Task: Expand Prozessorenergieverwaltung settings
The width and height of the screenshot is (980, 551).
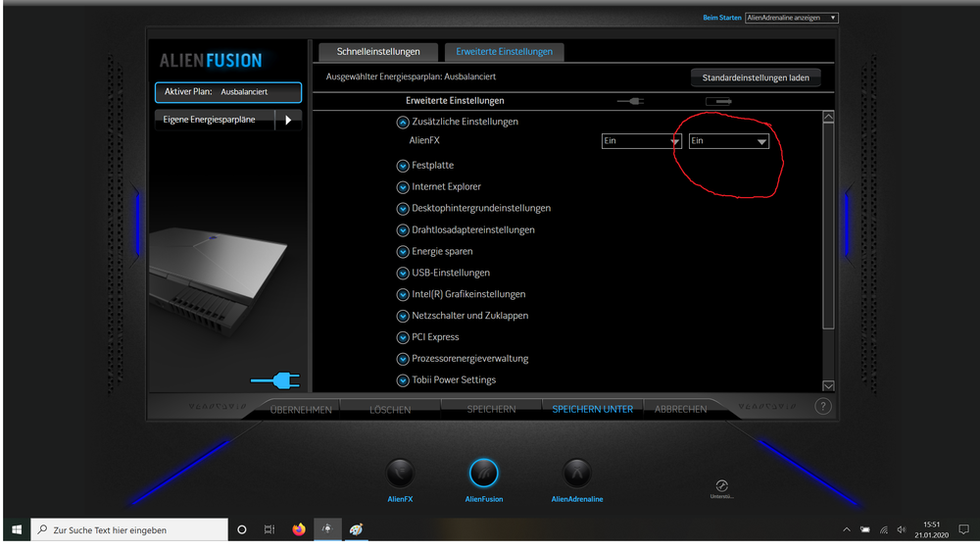Action: click(402, 359)
